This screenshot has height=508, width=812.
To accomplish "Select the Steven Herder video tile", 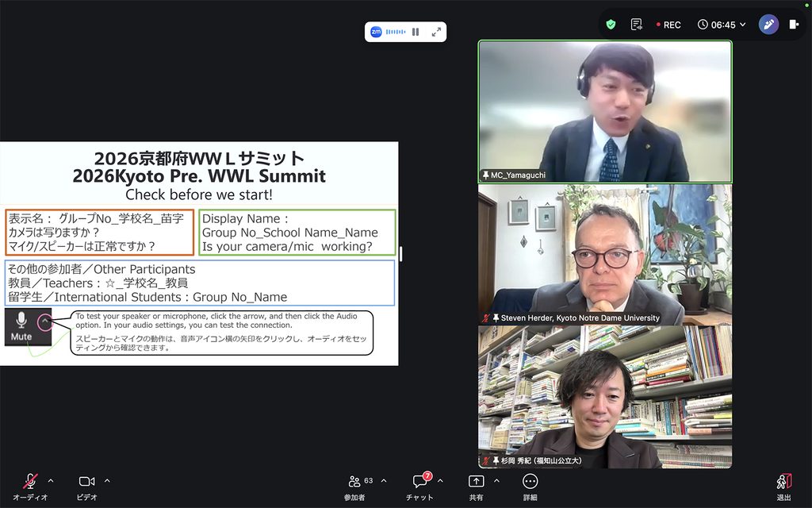I will (605, 255).
